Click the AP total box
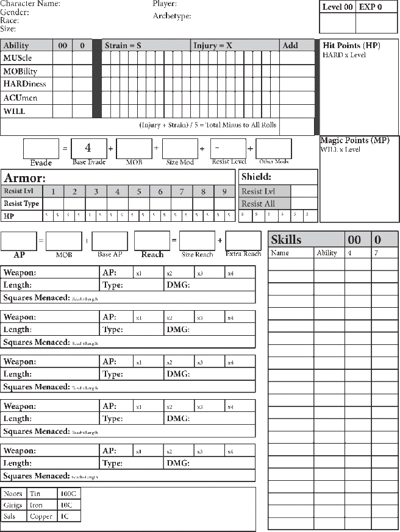 [19, 241]
